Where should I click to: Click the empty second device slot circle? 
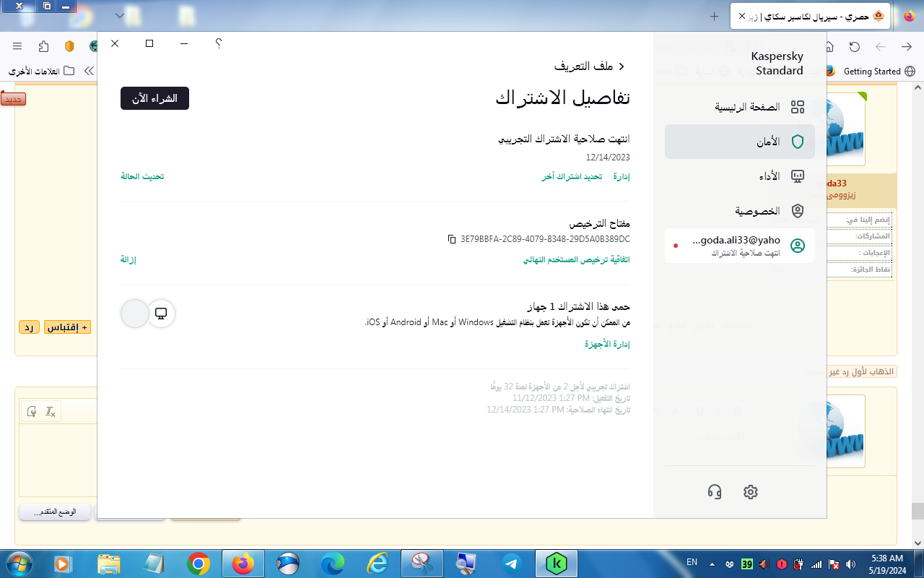pyautogui.click(x=135, y=314)
